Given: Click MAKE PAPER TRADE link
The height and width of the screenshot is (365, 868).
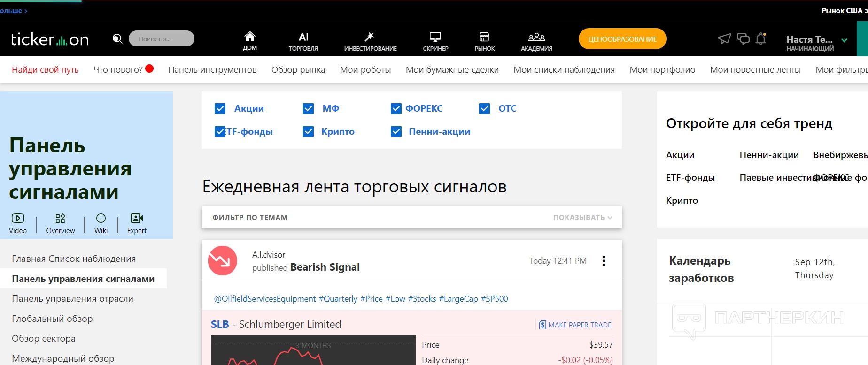Looking at the screenshot, I should (x=575, y=325).
